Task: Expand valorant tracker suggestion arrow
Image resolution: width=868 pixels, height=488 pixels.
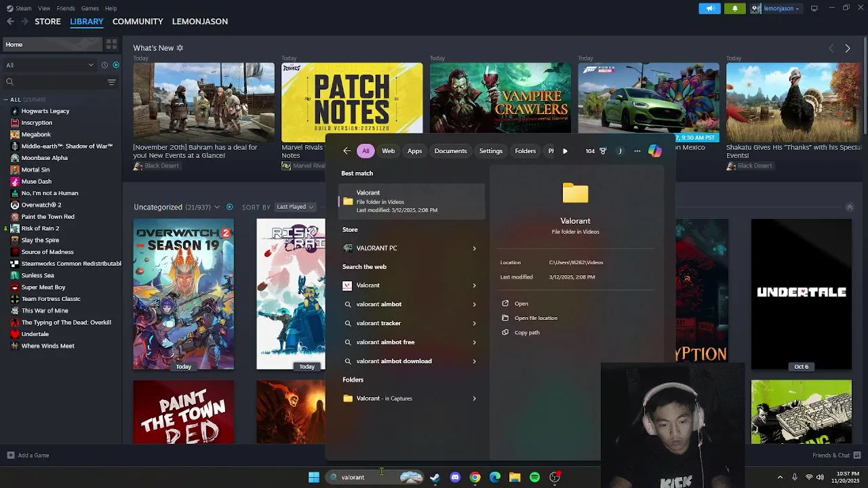Action: coord(474,323)
